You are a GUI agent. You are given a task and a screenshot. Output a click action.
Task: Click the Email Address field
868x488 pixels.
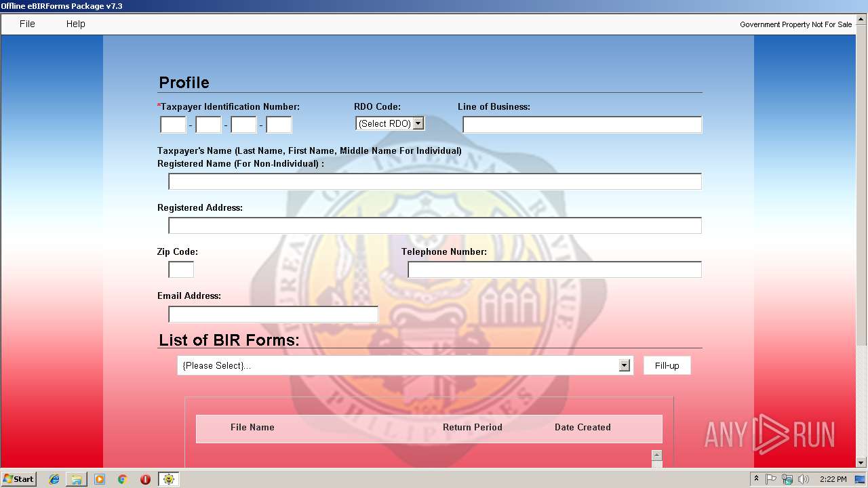(273, 314)
